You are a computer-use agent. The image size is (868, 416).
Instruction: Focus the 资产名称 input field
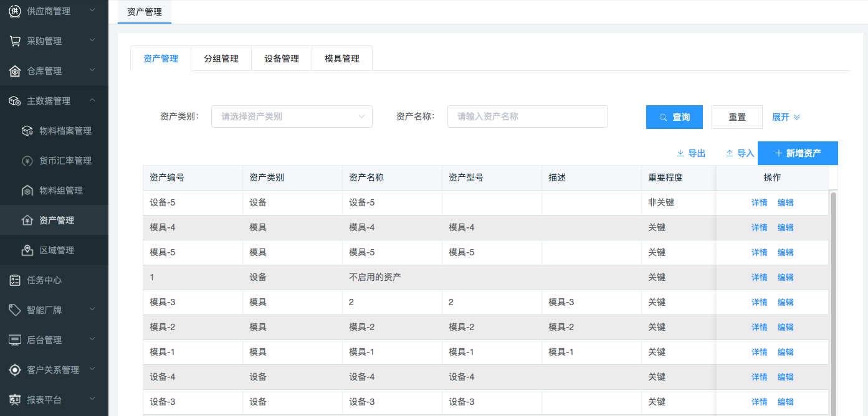(527, 116)
